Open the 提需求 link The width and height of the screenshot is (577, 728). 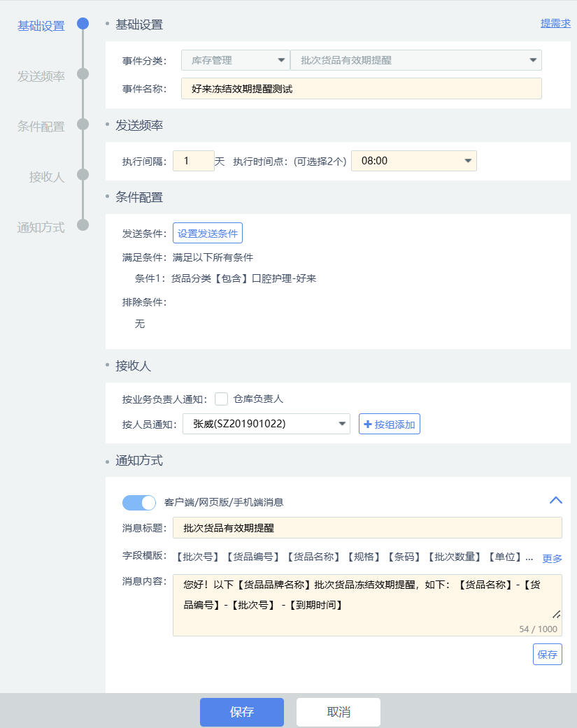tap(555, 23)
